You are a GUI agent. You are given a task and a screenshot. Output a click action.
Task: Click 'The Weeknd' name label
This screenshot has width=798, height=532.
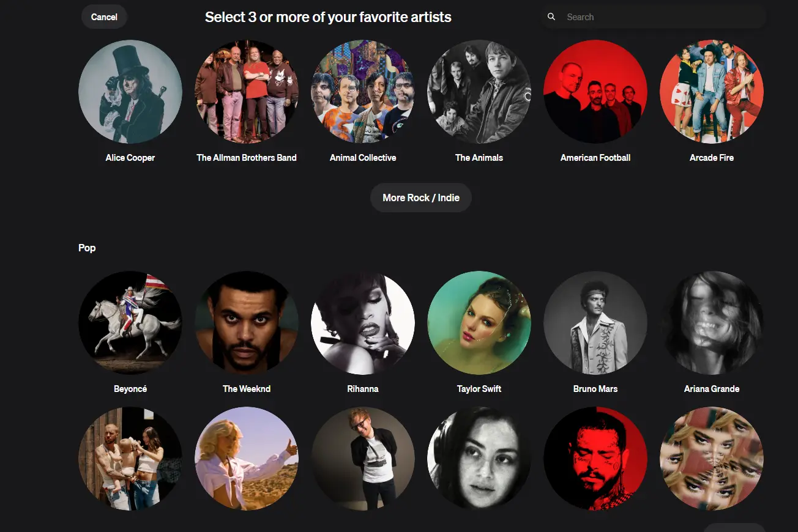pyautogui.click(x=247, y=389)
